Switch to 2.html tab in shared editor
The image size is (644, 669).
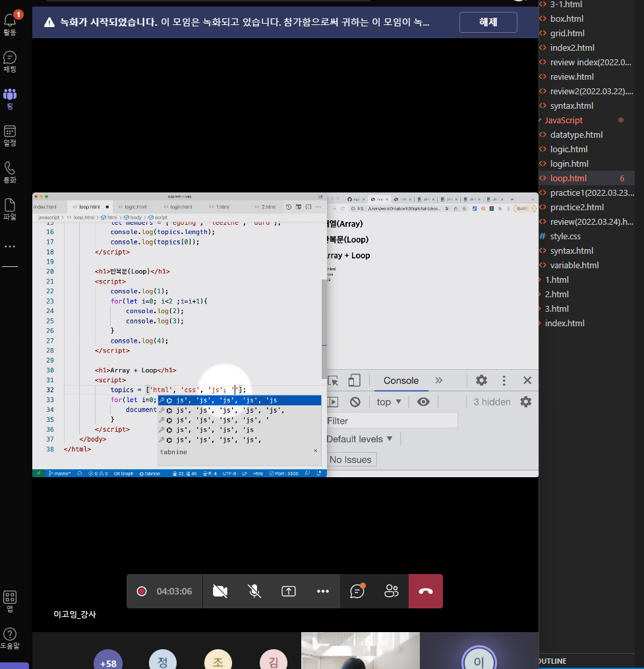268,207
